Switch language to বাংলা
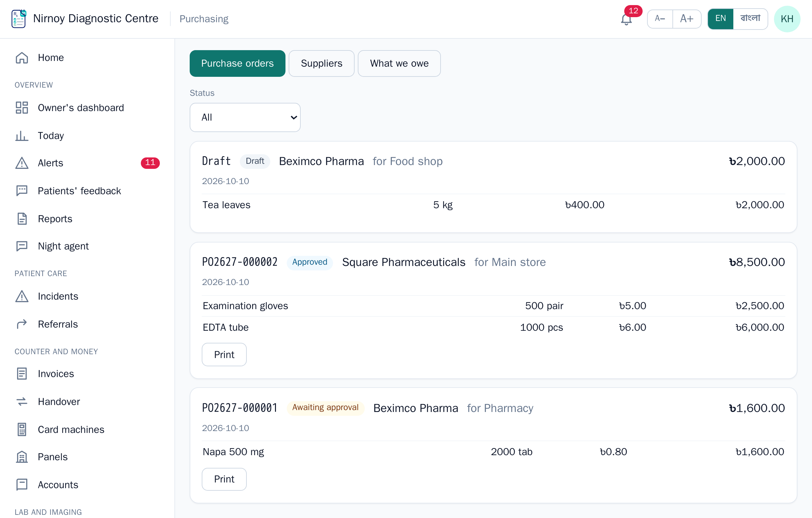 point(750,19)
